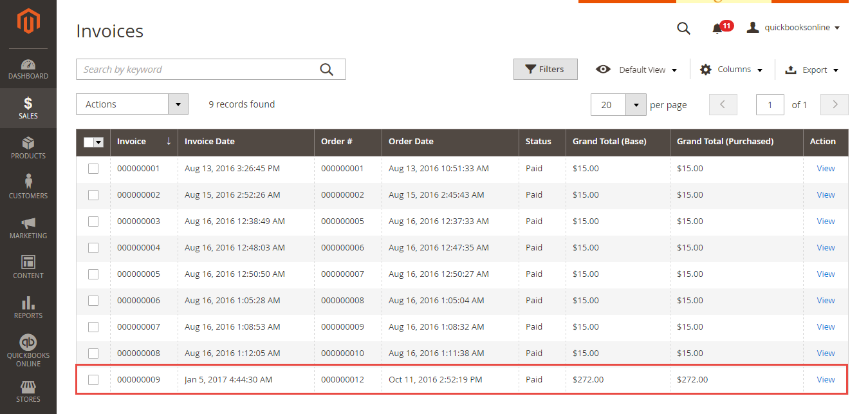Click order number 000000010 cell
The image size is (868, 414).
click(x=342, y=353)
